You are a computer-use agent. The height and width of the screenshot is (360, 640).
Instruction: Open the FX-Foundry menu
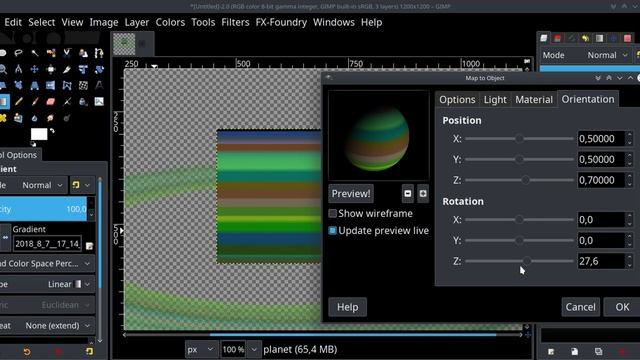[281, 22]
